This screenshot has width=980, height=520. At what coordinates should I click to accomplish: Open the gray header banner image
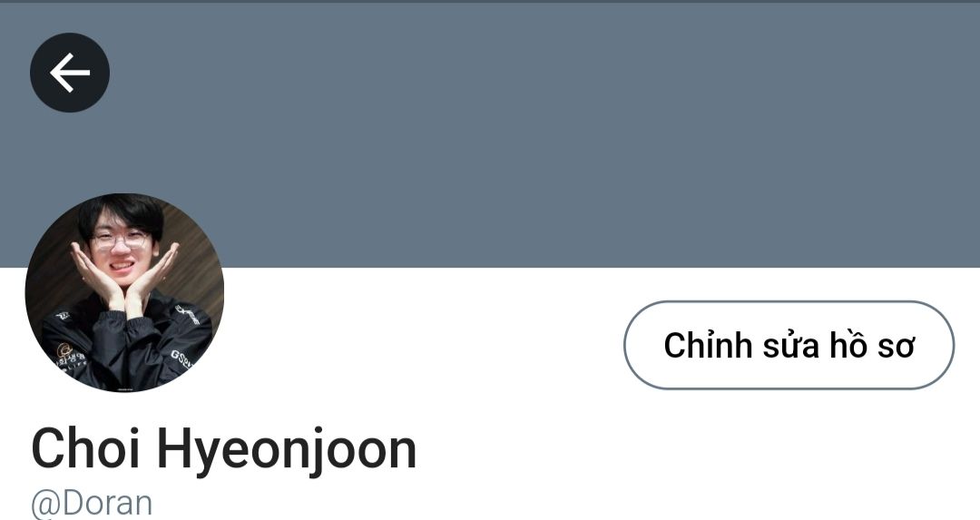(x=490, y=135)
